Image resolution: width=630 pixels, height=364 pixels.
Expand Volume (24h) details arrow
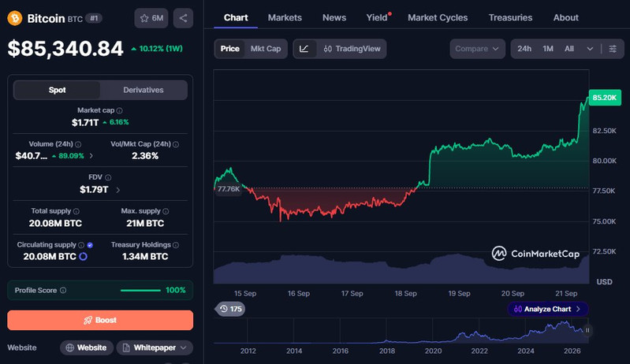click(91, 156)
